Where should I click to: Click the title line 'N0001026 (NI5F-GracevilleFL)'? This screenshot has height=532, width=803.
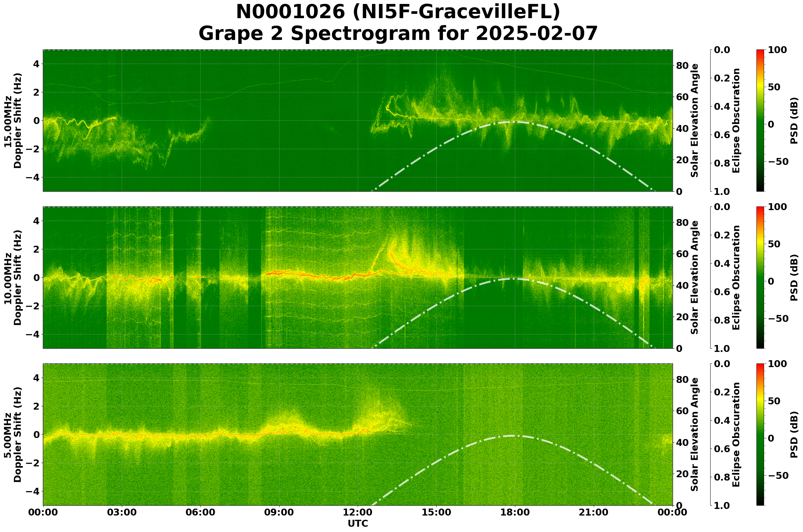[x=398, y=12]
